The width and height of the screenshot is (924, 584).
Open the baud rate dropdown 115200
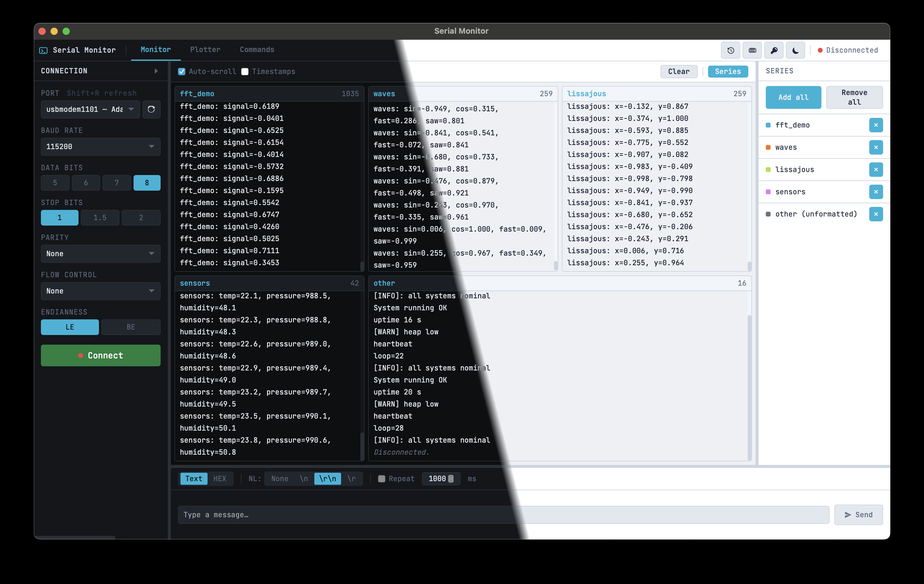tap(100, 146)
